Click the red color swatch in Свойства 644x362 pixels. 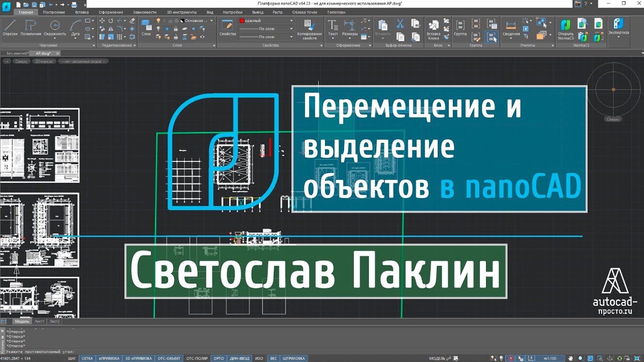[242, 21]
